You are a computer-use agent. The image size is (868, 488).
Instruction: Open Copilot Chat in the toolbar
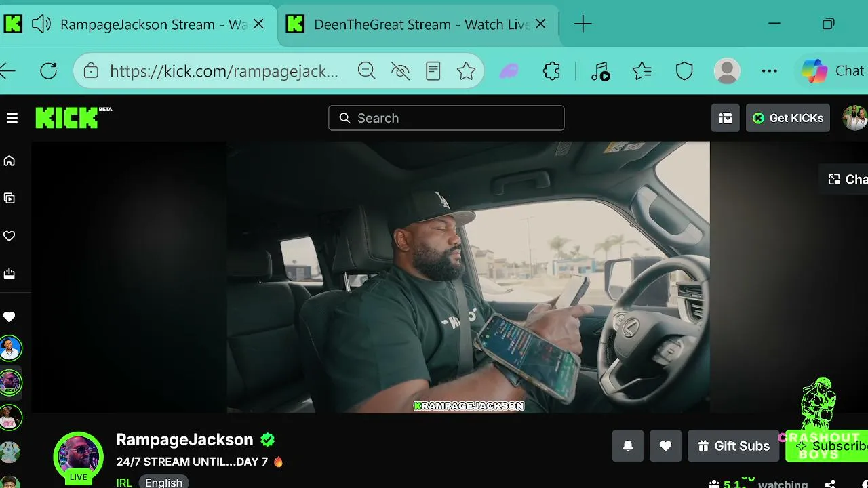click(833, 70)
